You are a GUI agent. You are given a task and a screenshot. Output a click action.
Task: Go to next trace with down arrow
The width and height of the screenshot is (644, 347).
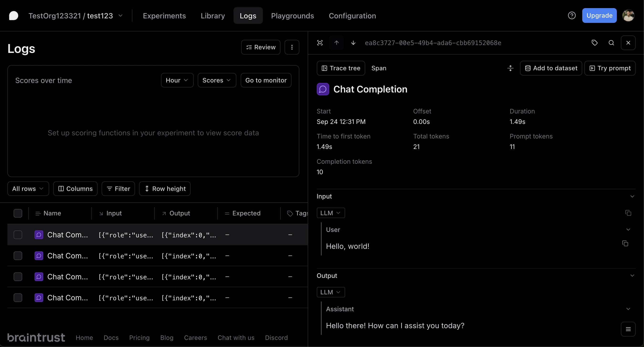(353, 43)
